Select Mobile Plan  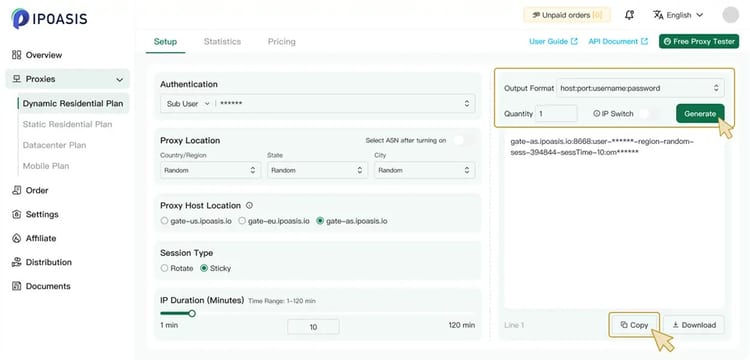pyautogui.click(x=46, y=166)
